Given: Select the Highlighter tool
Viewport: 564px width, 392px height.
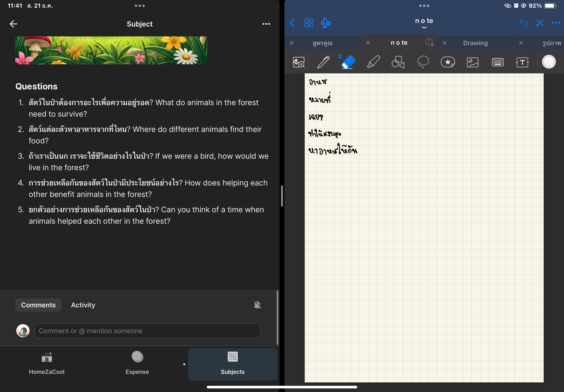Looking at the screenshot, I should [374, 62].
